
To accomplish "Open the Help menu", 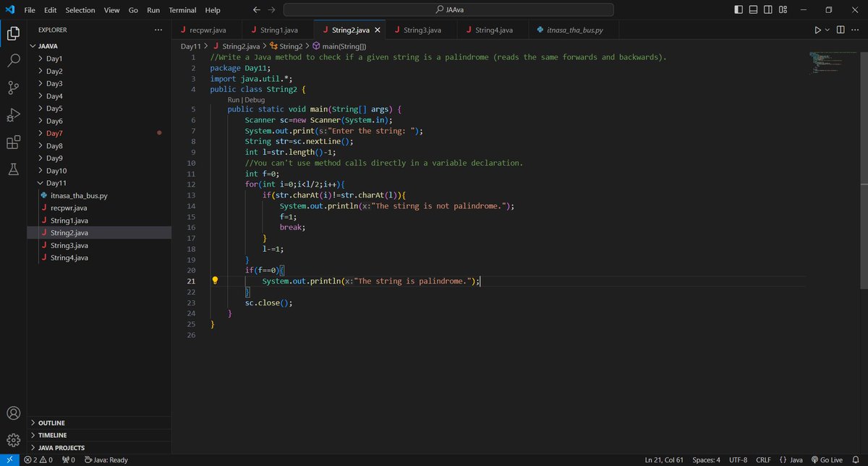I will (x=213, y=10).
